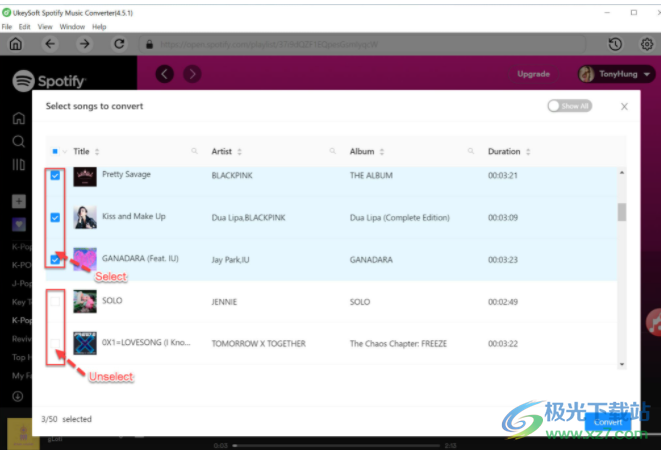Screen dimensions: 661x450
Task: Sort songs by Album
Action: coord(382,151)
